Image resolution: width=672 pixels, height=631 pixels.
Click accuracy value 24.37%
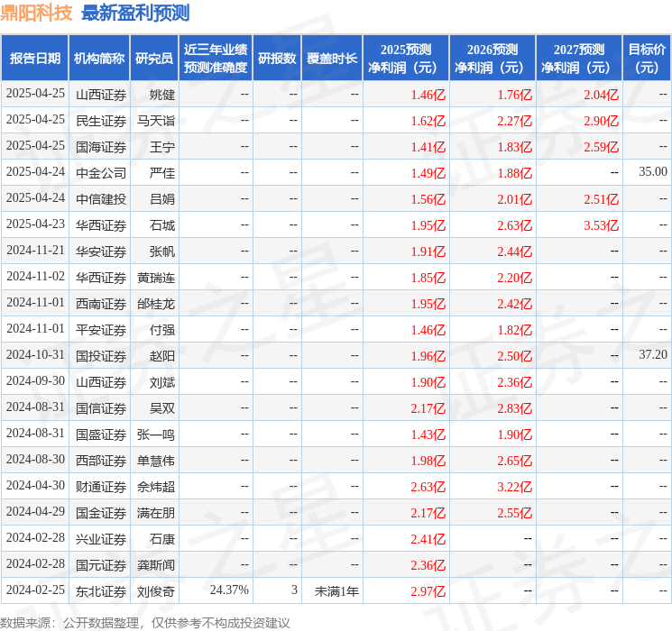pyautogui.click(x=229, y=590)
